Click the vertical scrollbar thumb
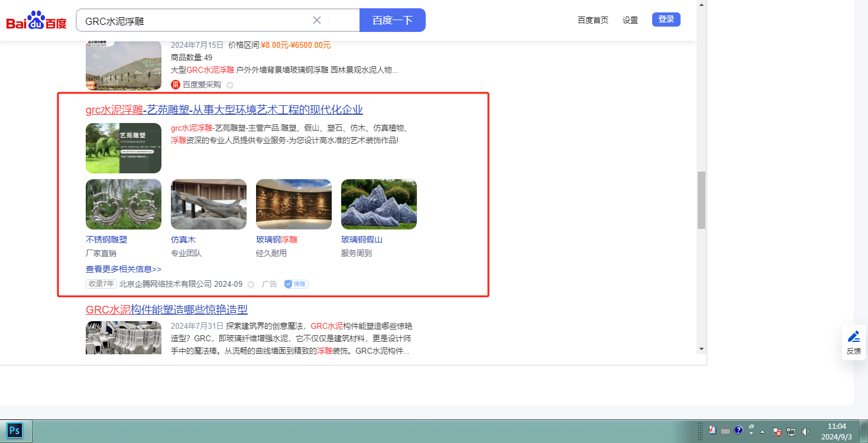 [x=702, y=200]
